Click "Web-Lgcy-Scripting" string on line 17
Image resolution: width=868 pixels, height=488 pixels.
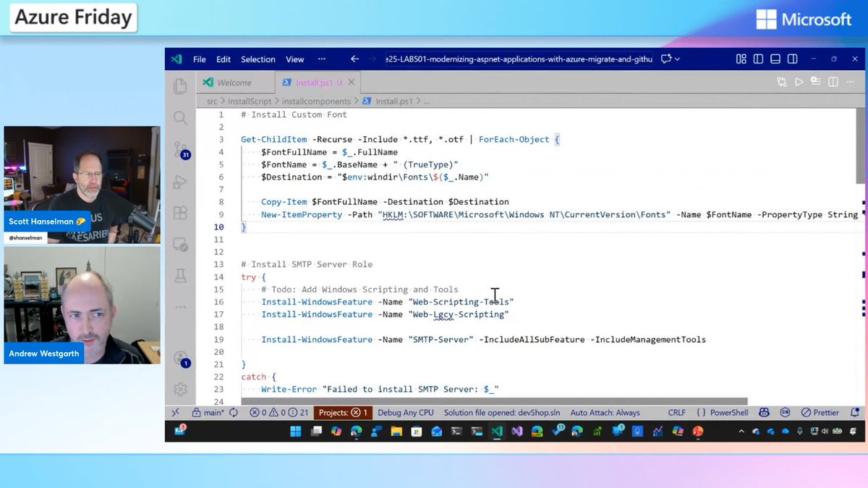click(x=459, y=314)
